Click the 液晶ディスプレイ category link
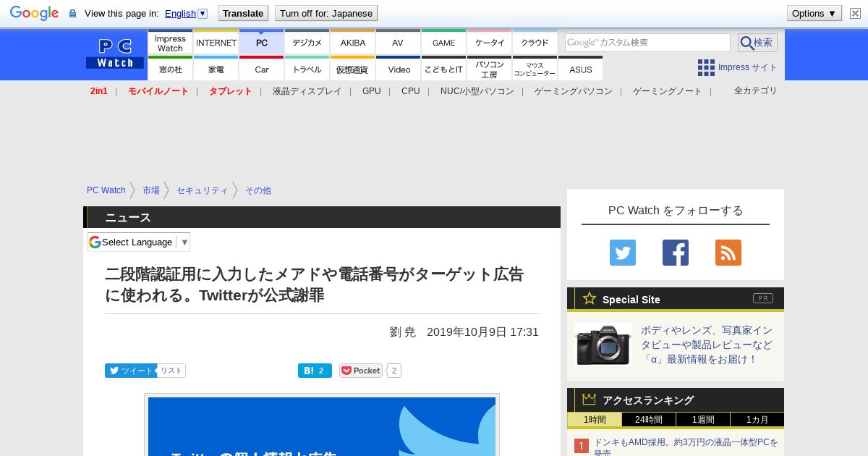 (307, 91)
